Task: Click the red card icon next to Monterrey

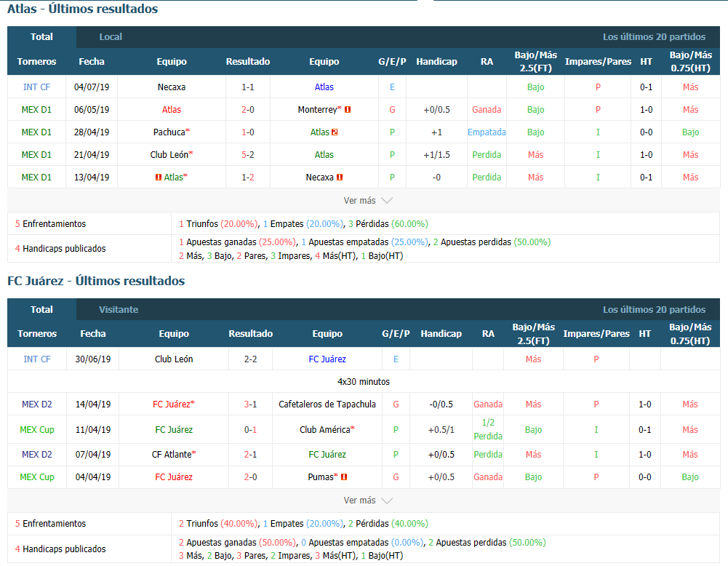Action: (348, 110)
